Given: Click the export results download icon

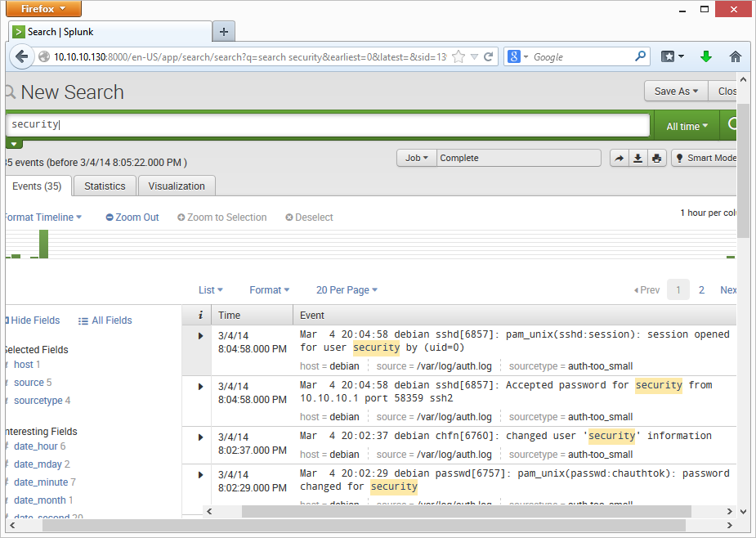Looking at the screenshot, I should pos(637,158).
